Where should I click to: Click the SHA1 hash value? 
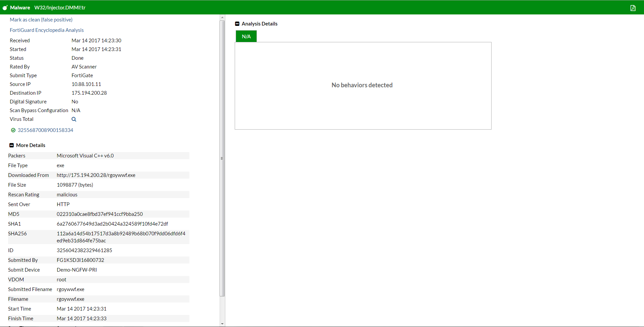pos(112,224)
